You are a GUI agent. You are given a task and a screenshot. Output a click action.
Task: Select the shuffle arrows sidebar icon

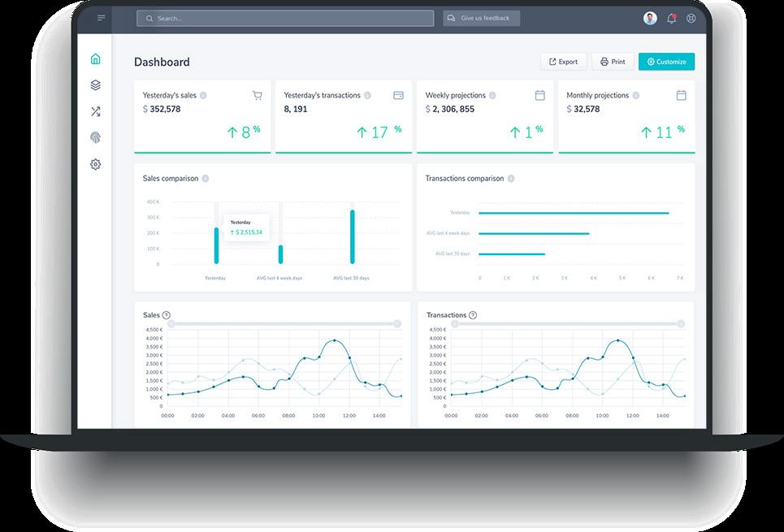(x=96, y=111)
